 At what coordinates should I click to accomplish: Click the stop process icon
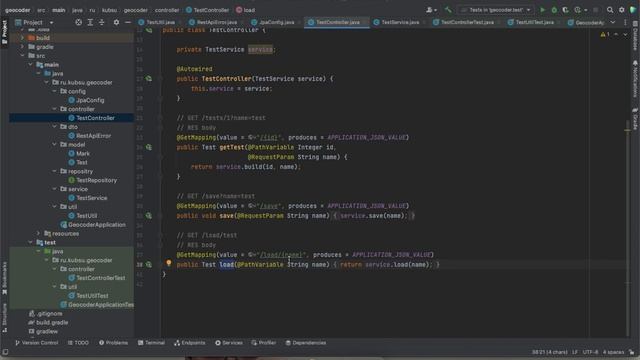coord(596,10)
